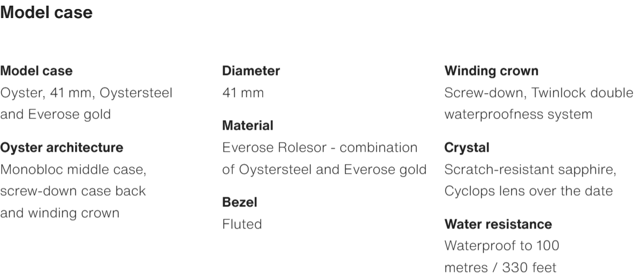
Task: Click the Crystal label
Action: click(x=467, y=148)
